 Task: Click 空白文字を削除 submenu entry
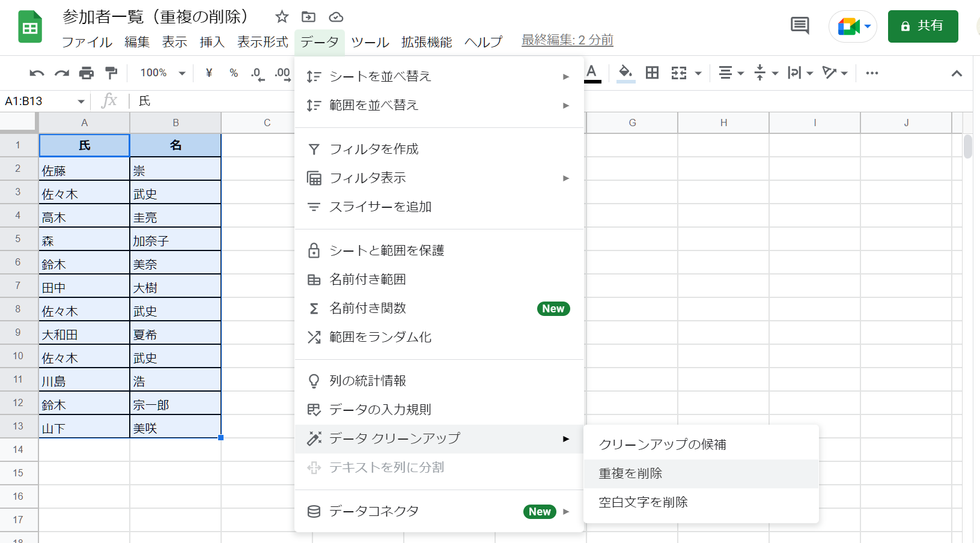pos(643,502)
